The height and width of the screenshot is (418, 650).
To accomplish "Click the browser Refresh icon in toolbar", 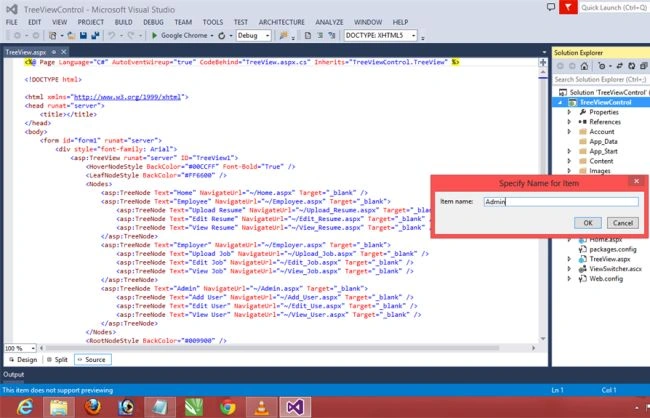I will (x=222, y=36).
